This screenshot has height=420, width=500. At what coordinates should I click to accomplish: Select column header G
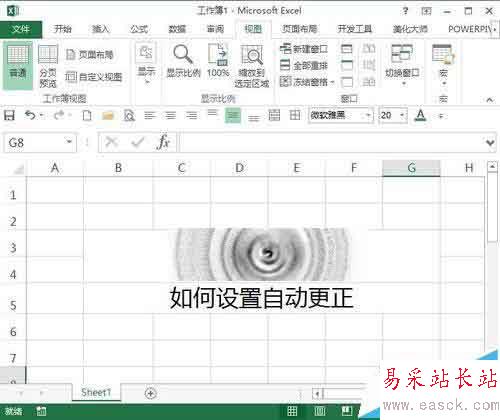tap(411, 168)
